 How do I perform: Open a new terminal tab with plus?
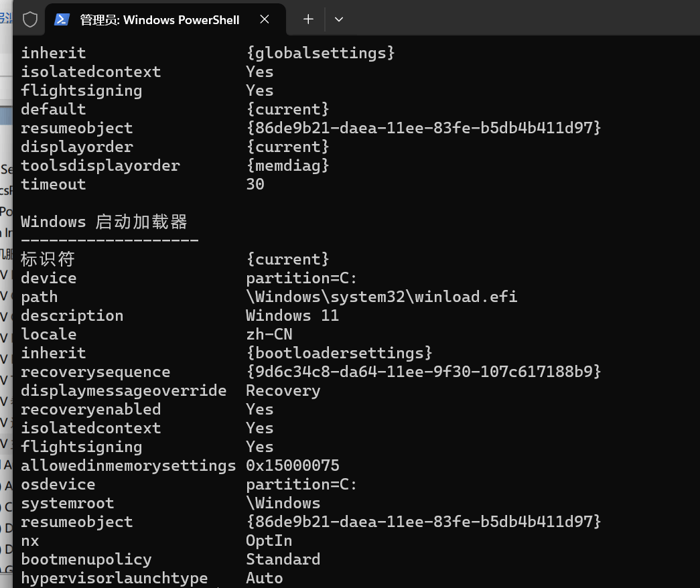pyautogui.click(x=308, y=19)
